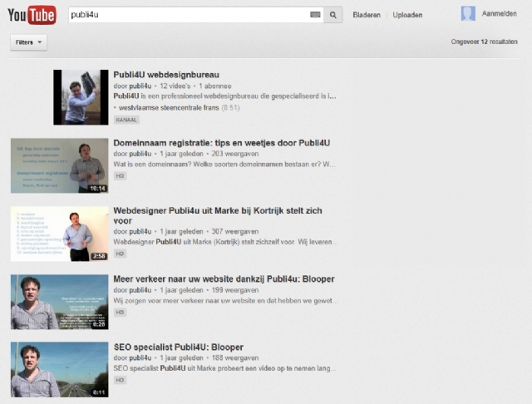Open Meer verkeer naar uw website video title
Screen dimensions: 532x404
click(x=224, y=279)
